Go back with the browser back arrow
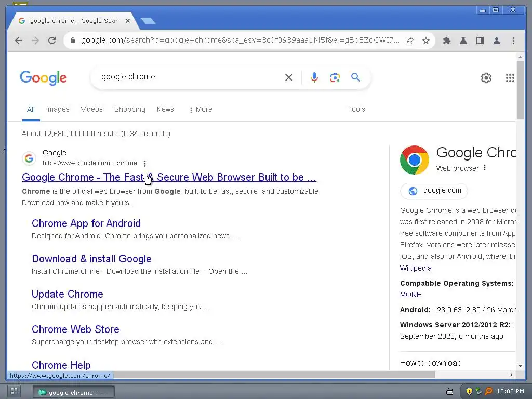 pos(19,41)
